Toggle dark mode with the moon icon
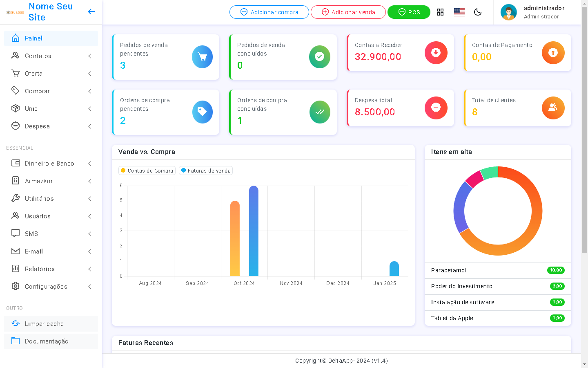Viewport: 588px width, 368px height. [x=478, y=12]
